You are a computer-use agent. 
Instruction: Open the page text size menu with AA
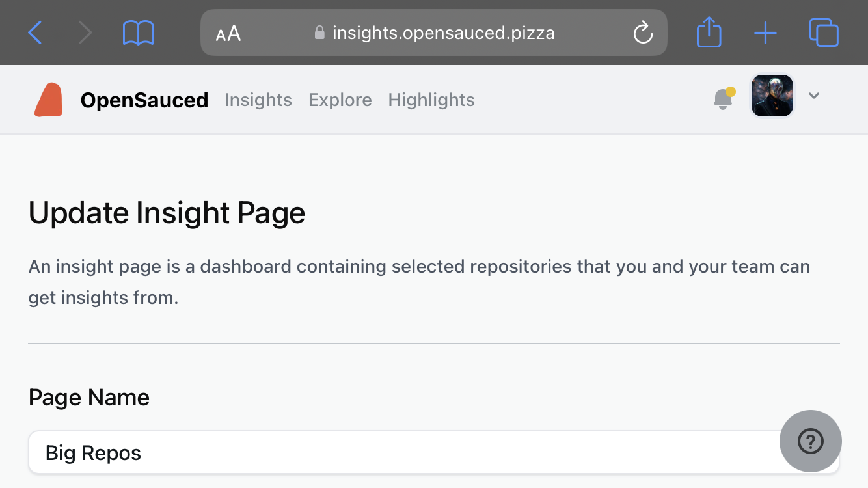[x=228, y=33]
